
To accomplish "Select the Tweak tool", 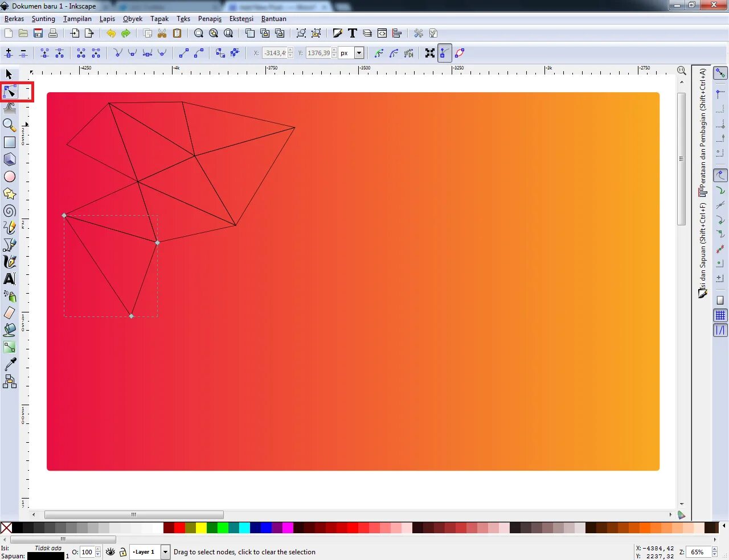I will (9, 108).
